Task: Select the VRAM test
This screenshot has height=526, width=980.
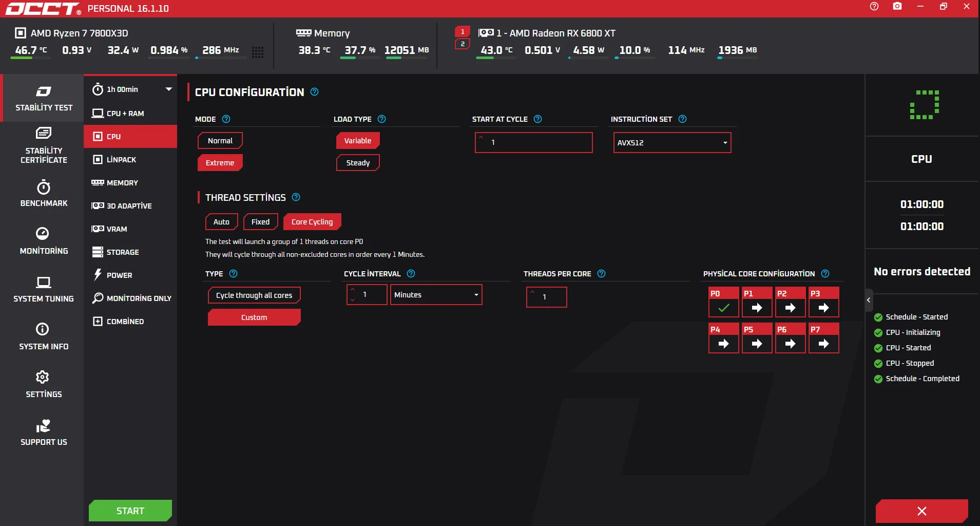Action: tap(130, 229)
